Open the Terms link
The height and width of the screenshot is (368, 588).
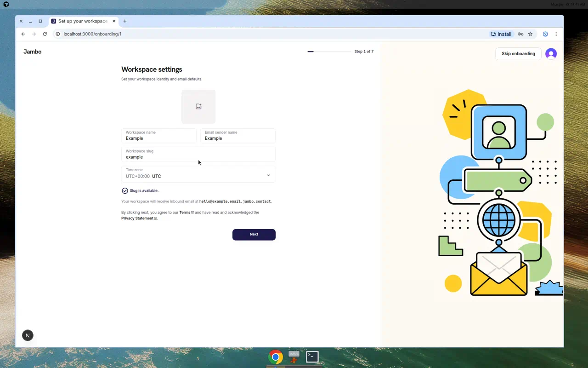coord(187,213)
